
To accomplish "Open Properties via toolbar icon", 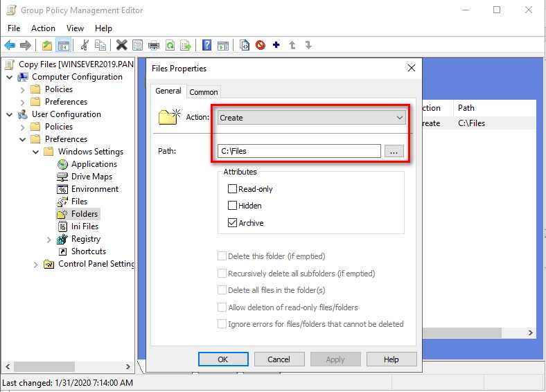I will (x=138, y=45).
